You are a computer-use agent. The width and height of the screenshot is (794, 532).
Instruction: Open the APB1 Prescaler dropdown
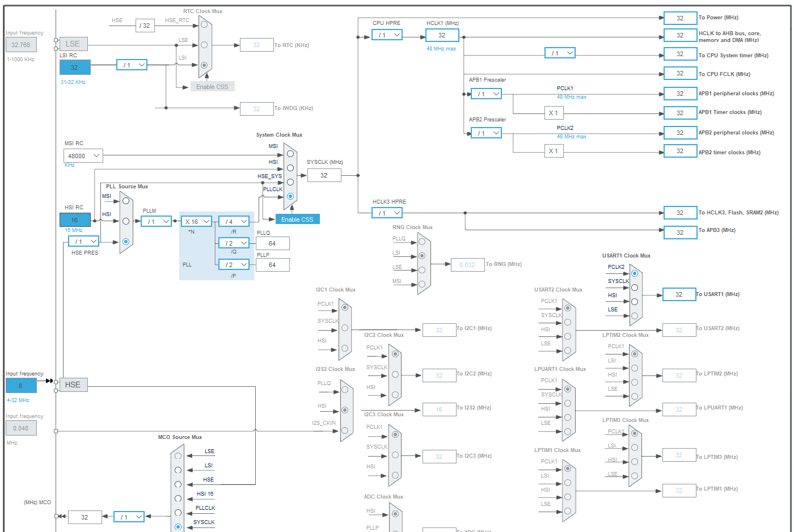[486, 94]
